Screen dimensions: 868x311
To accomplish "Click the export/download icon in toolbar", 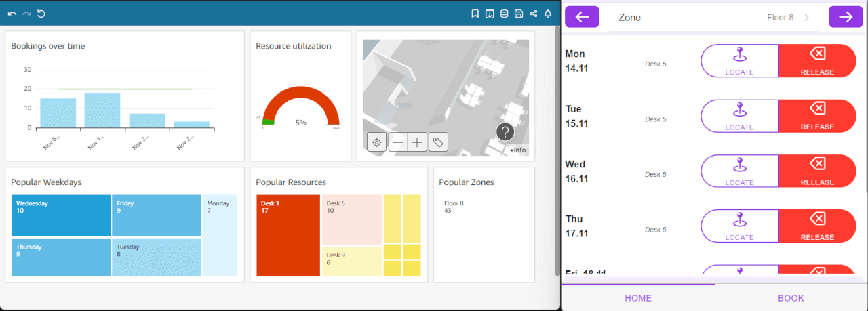I will point(490,14).
